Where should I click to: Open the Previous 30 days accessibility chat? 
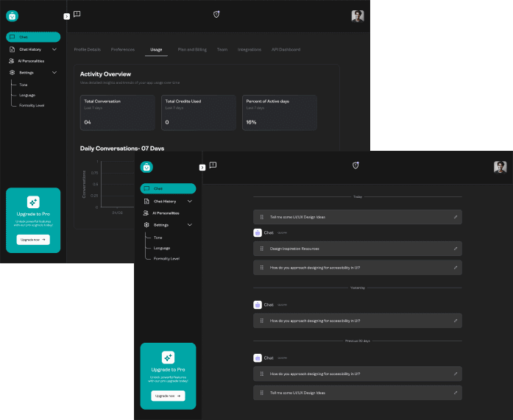pos(358,374)
